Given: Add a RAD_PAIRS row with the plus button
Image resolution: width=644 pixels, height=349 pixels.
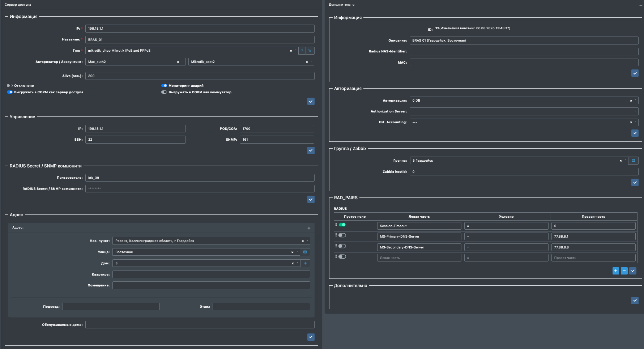Looking at the screenshot, I should click(616, 271).
